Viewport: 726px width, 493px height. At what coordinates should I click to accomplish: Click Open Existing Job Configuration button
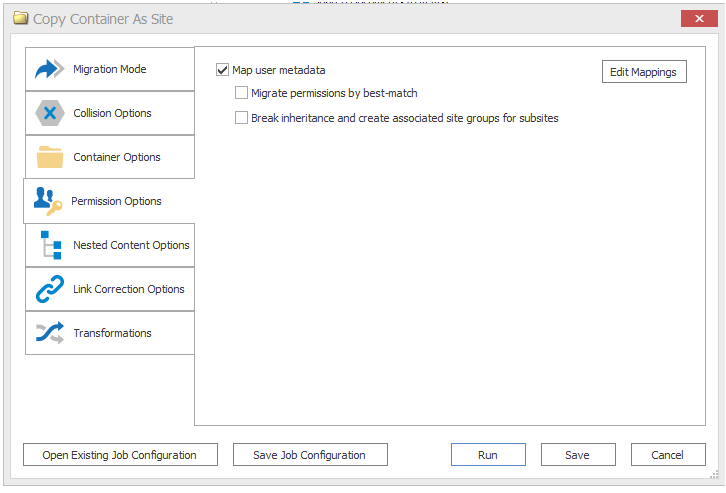[119, 455]
